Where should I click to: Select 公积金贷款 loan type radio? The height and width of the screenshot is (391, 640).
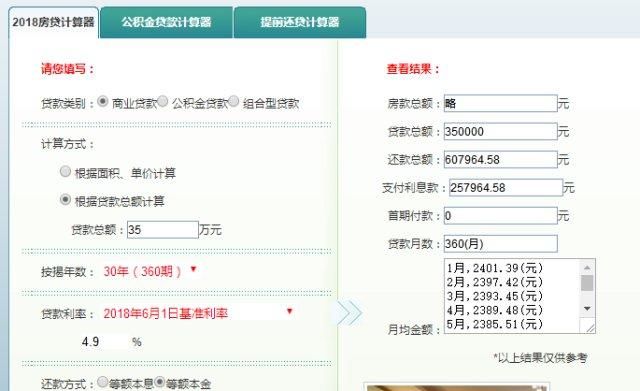[162, 101]
